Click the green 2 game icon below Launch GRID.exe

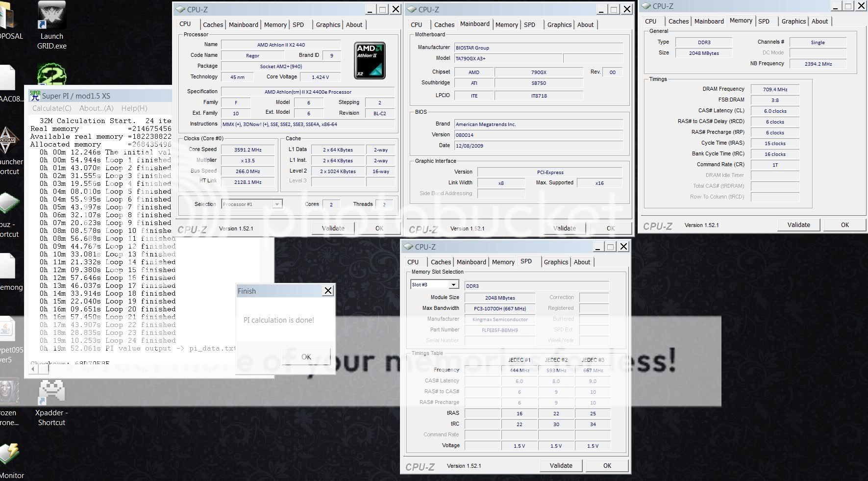[51, 75]
